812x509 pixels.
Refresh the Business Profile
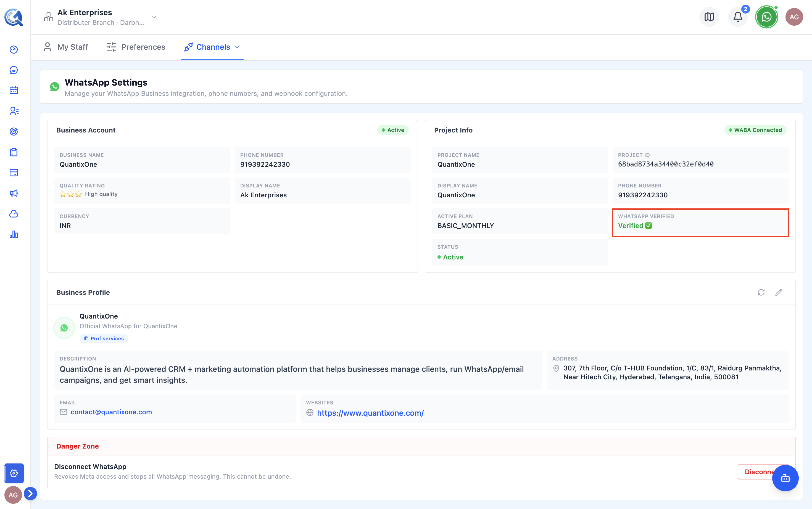761,292
